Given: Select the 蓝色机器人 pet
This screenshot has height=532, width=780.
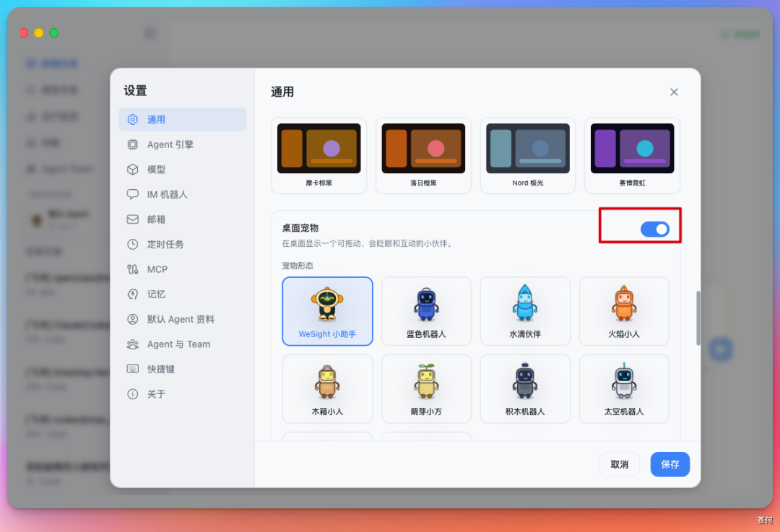Looking at the screenshot, I should click(426, 311).
